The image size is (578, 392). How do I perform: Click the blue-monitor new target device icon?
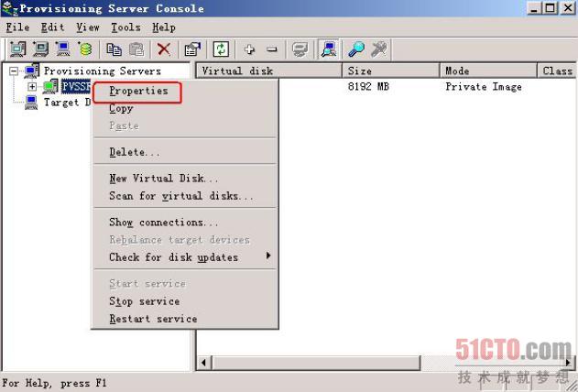pos(63,49)
